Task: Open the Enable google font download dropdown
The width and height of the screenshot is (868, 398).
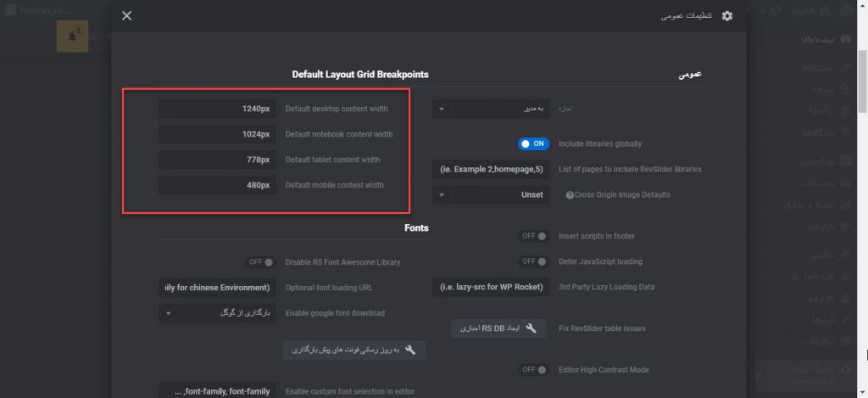Action: [x=218, y=313]
